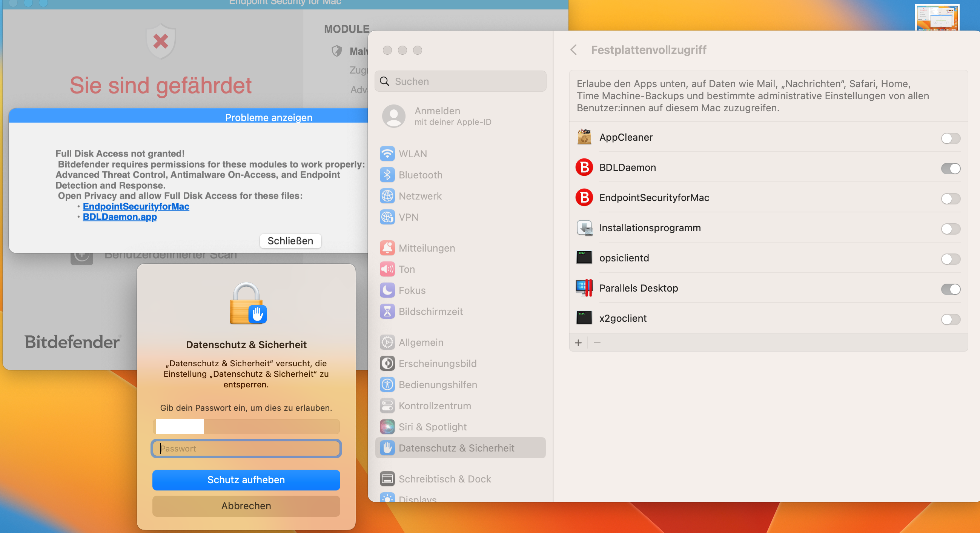
Task: Click the Fokus moon icon
Action: [x=387, y=290]
